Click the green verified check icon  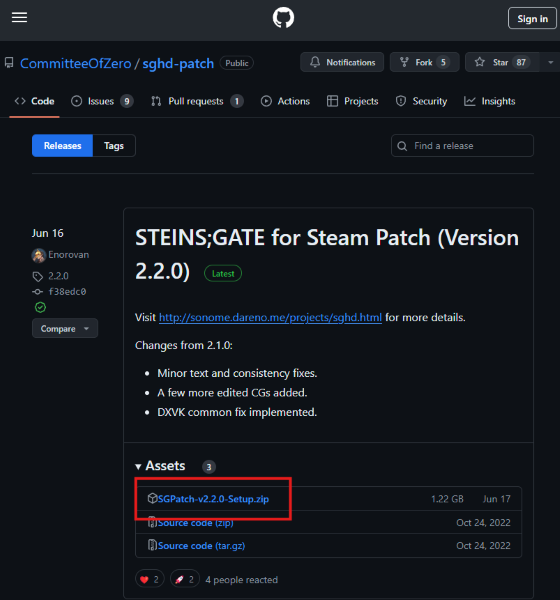(40, 307)
